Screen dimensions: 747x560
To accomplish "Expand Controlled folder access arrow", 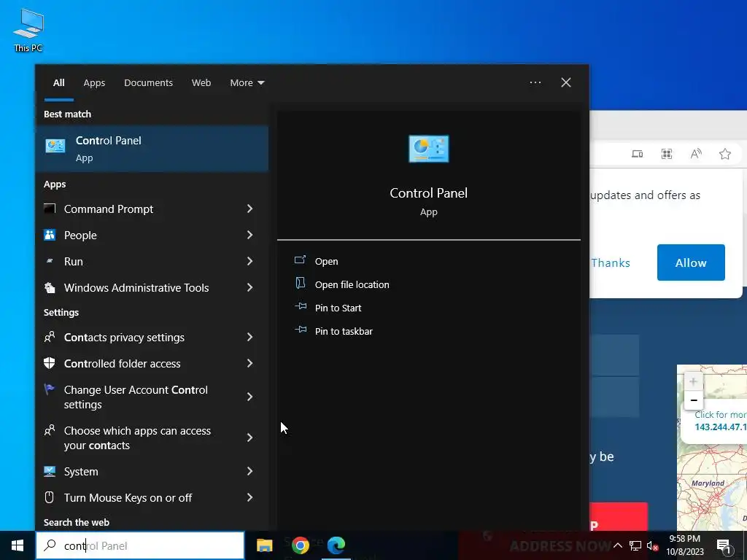I will click(x=249, y=363).
